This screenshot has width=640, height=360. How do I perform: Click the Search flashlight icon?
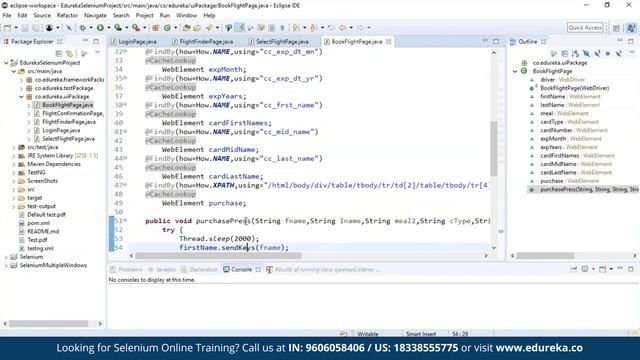tap(209, 28)
